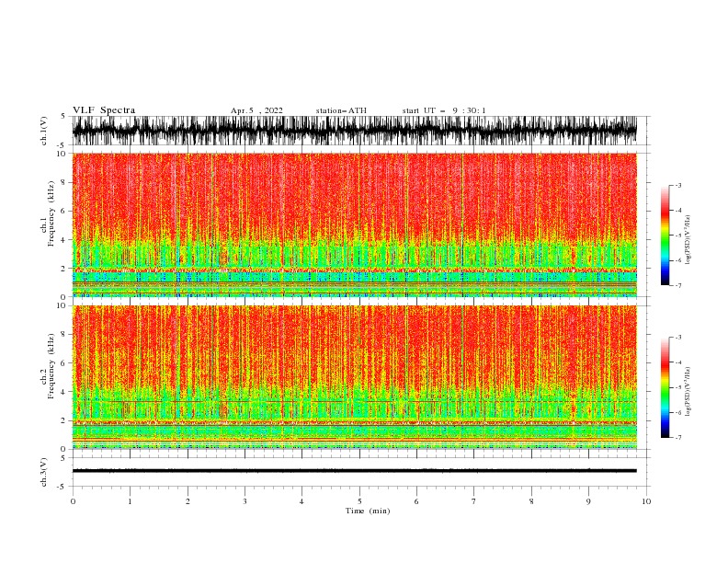The height and width of the screenshot is (563, 728).
Task: Click the ch.1 spectrogram color scale bar
Action: (x=665, y=236)
